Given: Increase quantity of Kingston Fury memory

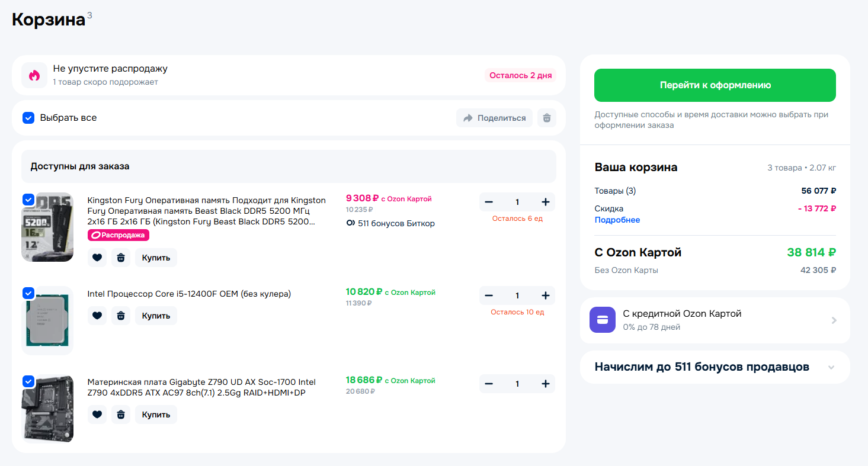Looking at the screenshot, I should coord(546,202).
